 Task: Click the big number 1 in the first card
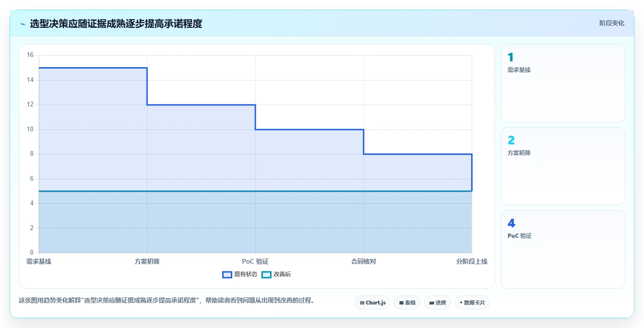pos(510,58)
